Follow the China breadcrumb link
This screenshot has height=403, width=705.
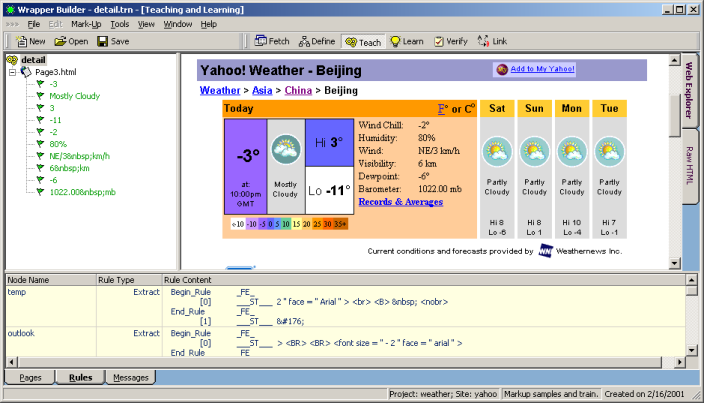click(x=298, y=90)
